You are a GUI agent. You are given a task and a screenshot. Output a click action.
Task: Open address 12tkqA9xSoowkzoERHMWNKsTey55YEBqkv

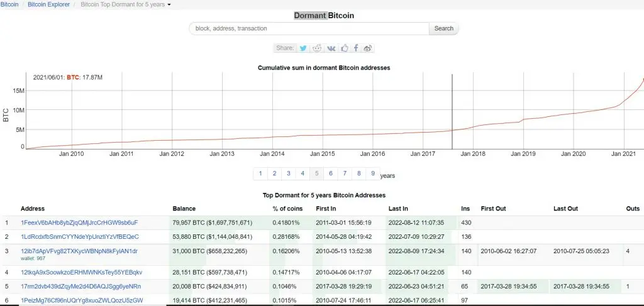pyautogui.click(x=81, y=272)
